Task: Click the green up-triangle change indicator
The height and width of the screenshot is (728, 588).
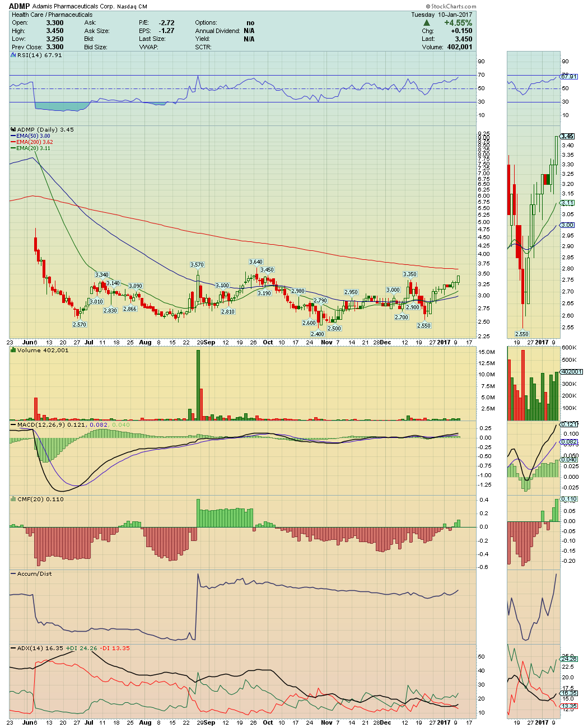Action: coord(427,23)
